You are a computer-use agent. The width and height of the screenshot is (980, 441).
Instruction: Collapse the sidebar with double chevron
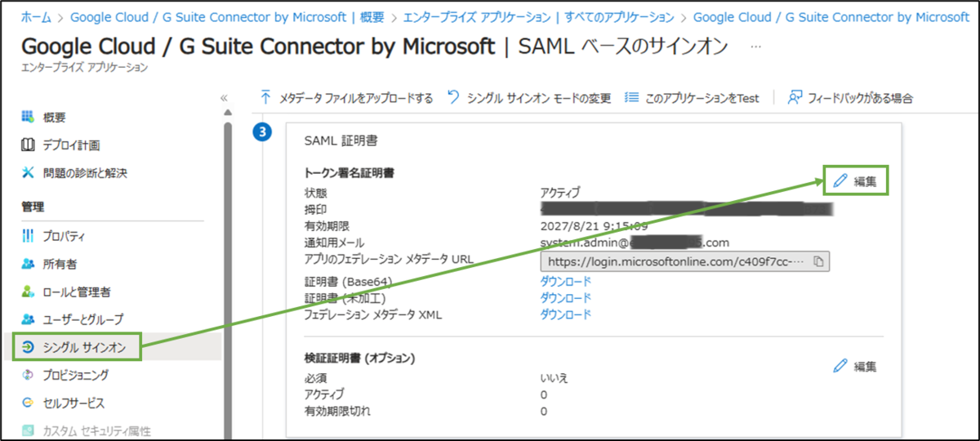pyautogui.click(x=224, y=98)
